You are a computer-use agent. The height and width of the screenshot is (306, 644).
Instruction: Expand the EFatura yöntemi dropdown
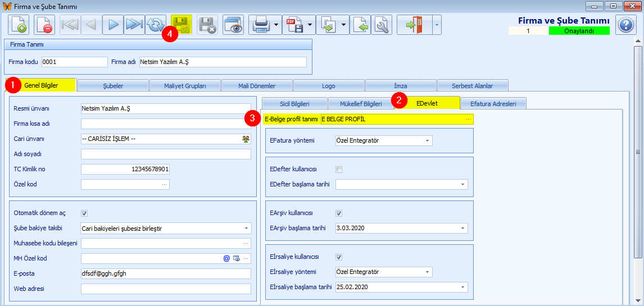pyautogui.click(x=427, y=141)
